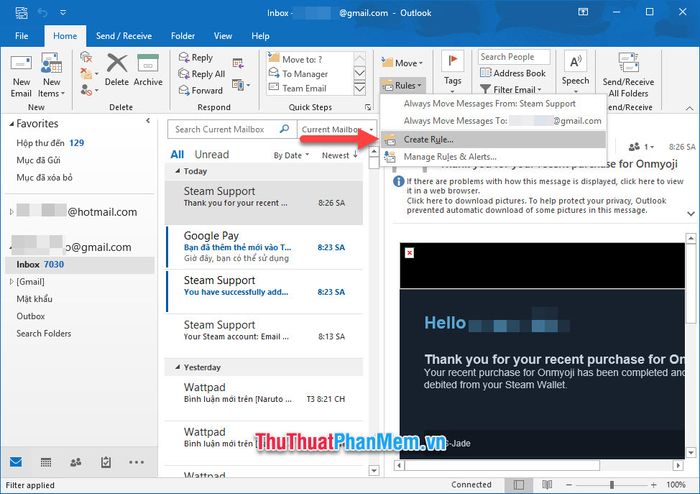Screen dimensions: 700x494
Task: Click the Reply button
Action: pyautogui.click(x=196, y=58)
